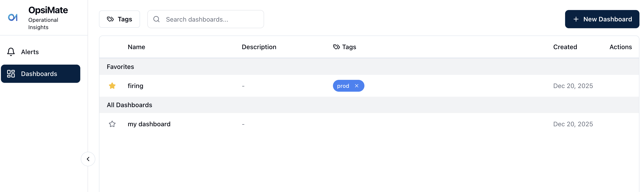
Task: Click the tag icon in Tags button
Action: tap(110, 19)
